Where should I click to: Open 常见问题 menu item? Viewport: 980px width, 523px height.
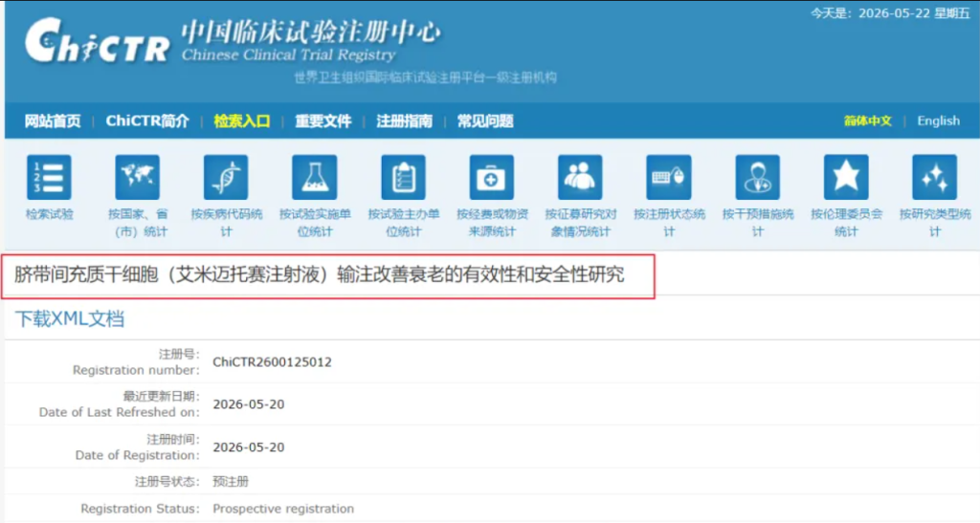pyautogui.click(x=485, y=121)
